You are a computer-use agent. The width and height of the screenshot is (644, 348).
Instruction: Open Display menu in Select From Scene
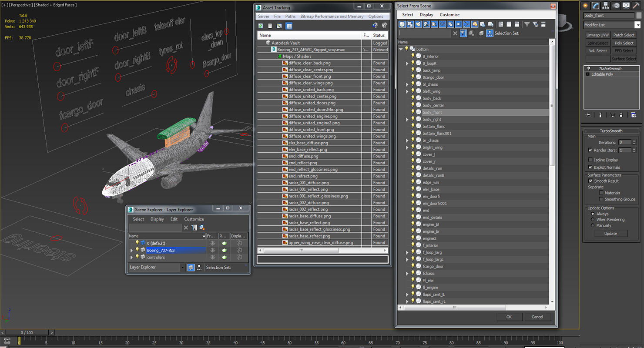point(426,15)
